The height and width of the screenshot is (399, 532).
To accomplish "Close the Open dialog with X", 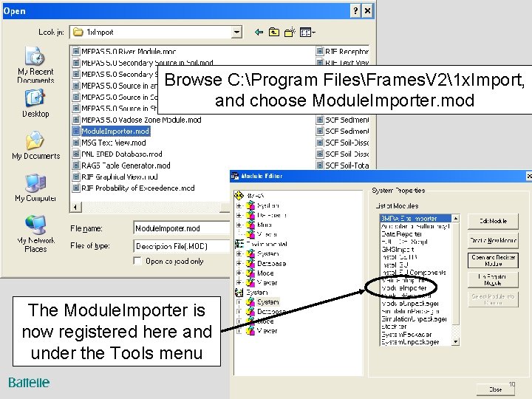I will point(367,11).
